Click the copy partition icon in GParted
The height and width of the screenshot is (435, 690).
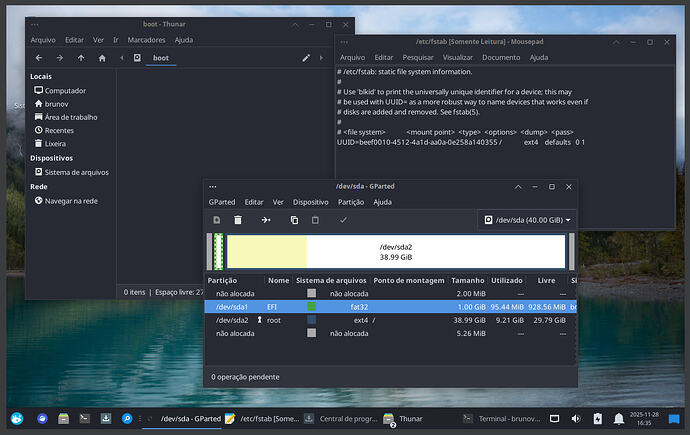click(294, 220)
